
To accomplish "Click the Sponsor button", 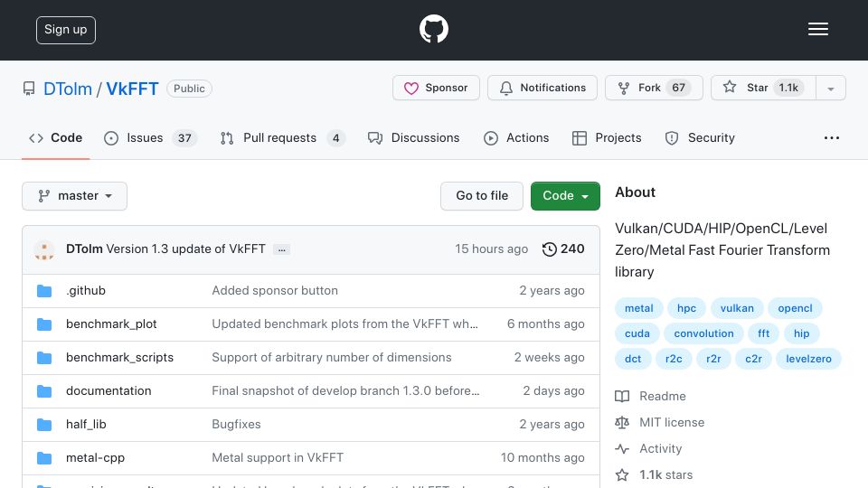I will pos(436,88).
